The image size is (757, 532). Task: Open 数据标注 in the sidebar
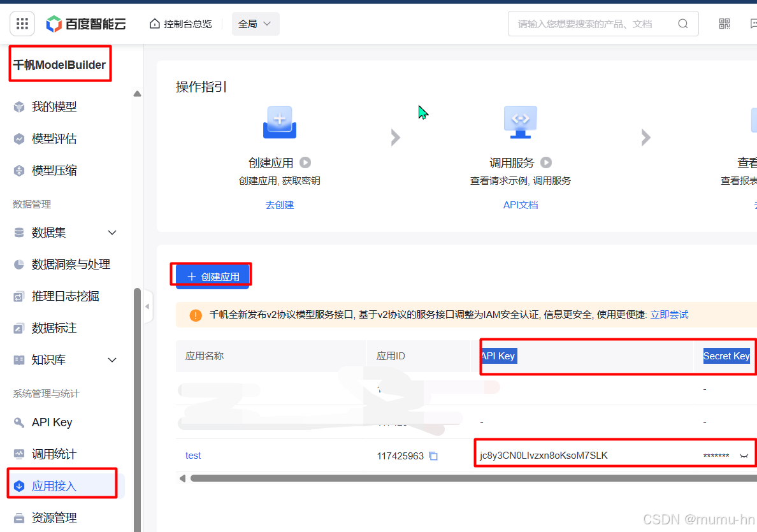54,327
